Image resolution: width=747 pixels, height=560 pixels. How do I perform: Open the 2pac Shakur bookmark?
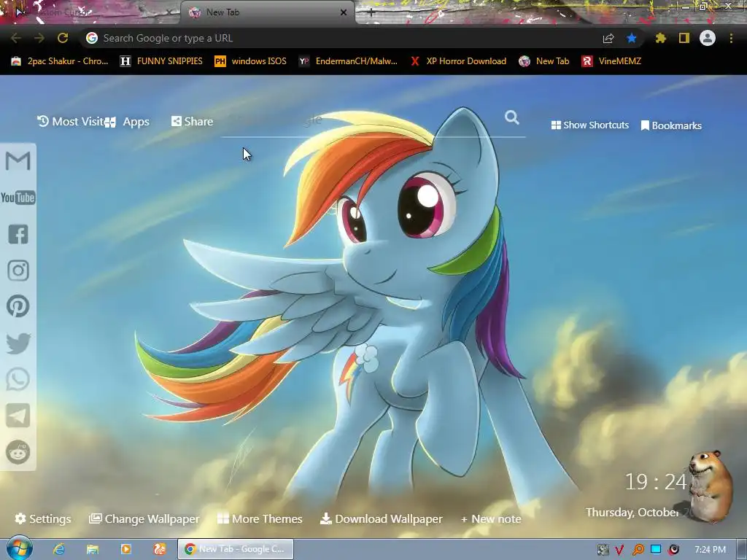[60, 61]
